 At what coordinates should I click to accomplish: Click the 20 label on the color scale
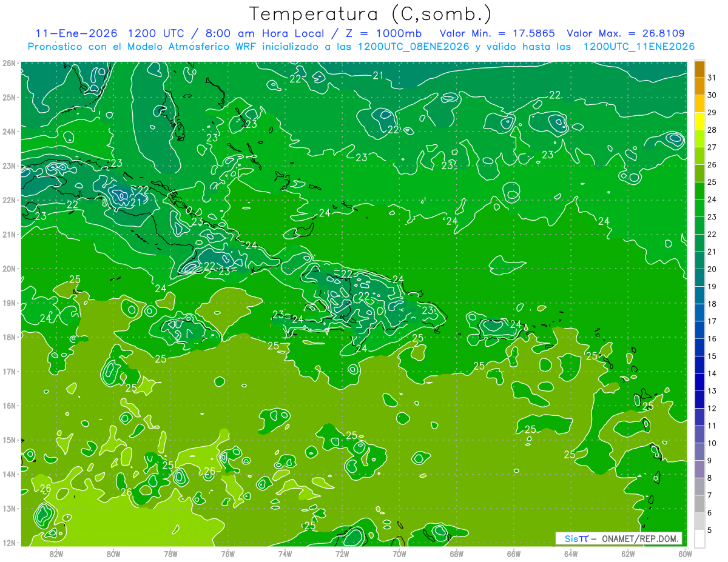(712, 269)
